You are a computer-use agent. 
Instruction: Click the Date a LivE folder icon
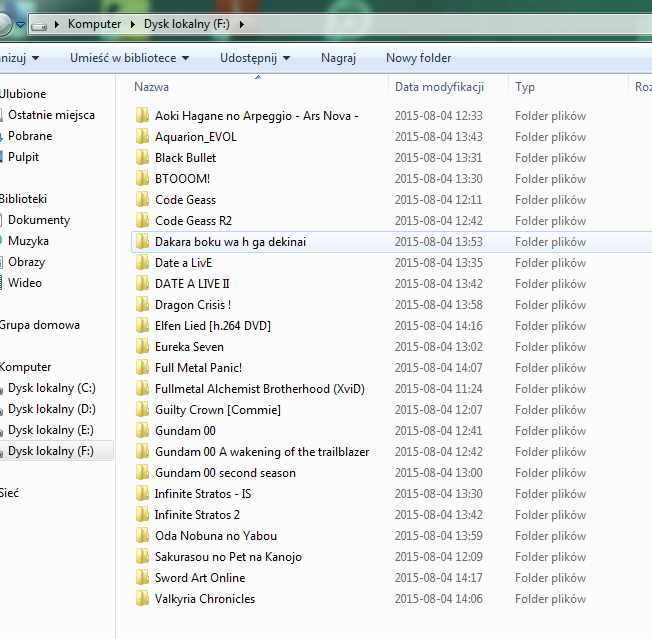coord(142,262)
